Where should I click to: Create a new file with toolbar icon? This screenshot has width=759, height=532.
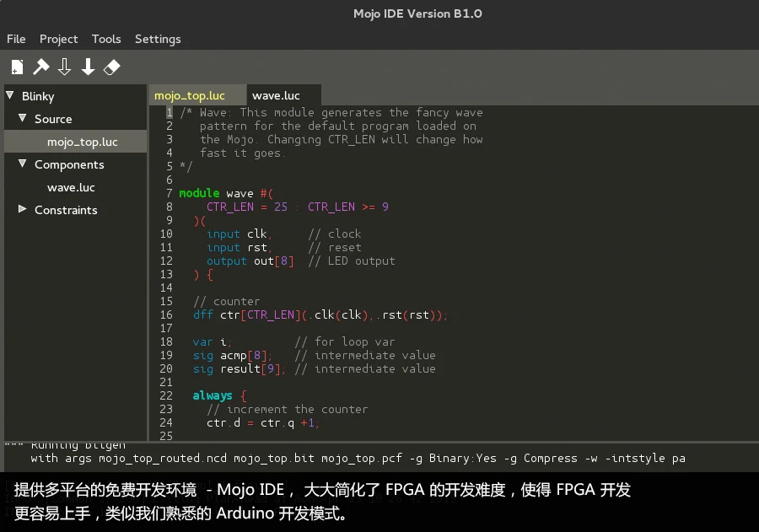coord(18,67)
